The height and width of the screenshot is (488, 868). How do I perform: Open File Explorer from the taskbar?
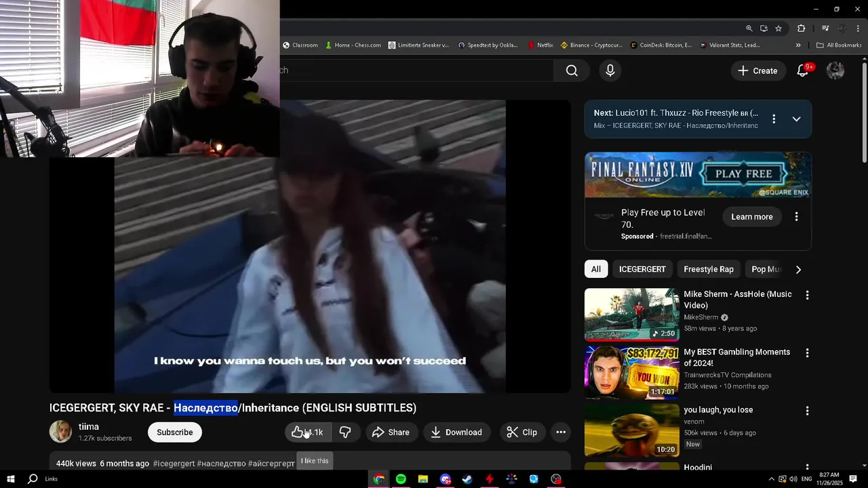423,479
